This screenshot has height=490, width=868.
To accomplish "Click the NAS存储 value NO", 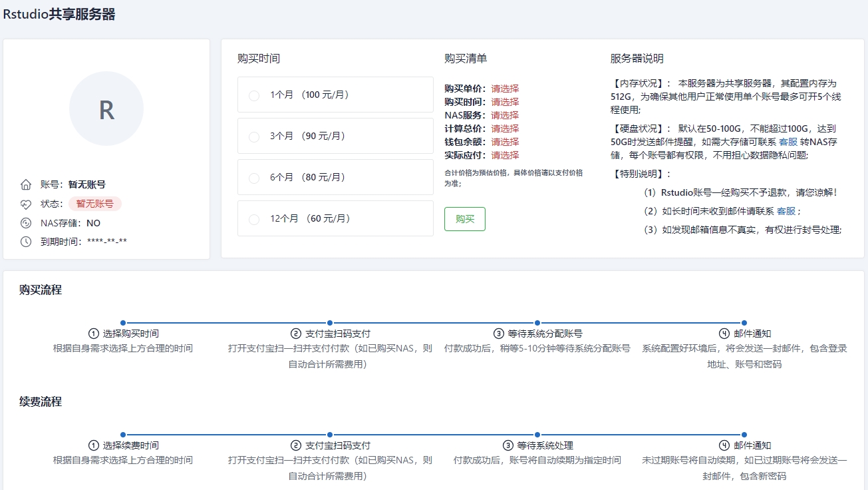I will coord(93,223).
